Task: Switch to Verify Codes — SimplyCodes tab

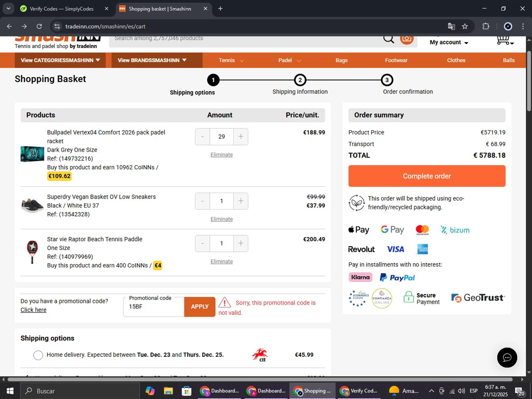Action: 61,9
